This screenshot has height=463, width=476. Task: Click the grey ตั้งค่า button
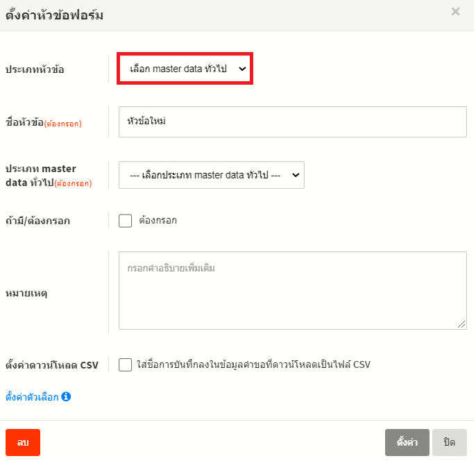pos(406,442)
